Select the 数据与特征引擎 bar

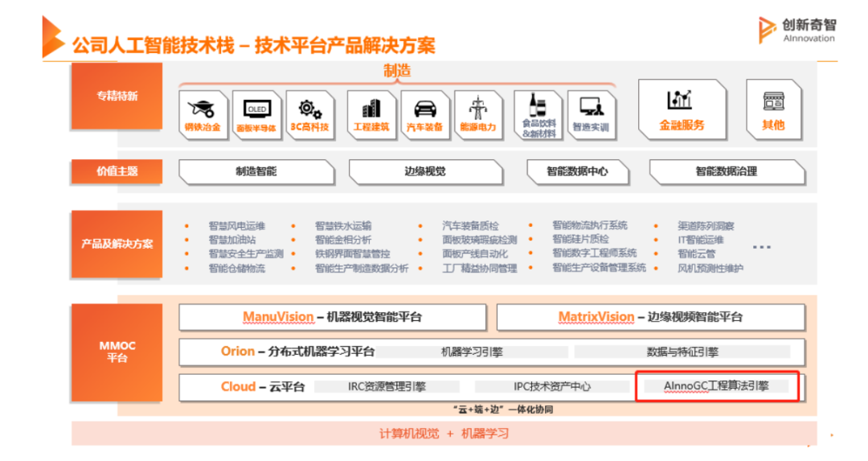(682, 352)
